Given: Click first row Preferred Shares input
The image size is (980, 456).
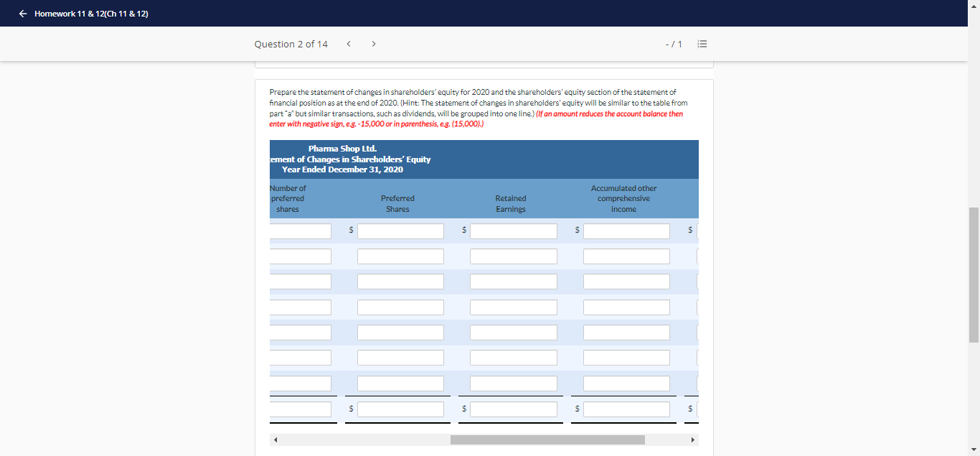Looking at the screenshot, I should click(400, 231).
